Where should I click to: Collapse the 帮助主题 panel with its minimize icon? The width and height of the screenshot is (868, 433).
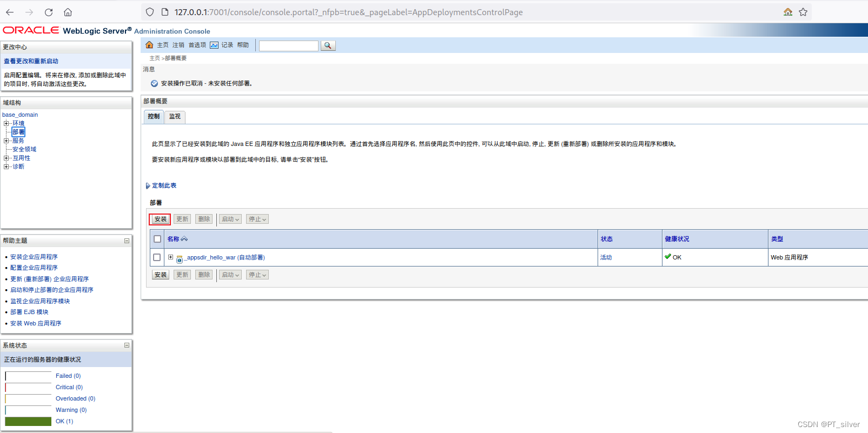click(127, 241)
